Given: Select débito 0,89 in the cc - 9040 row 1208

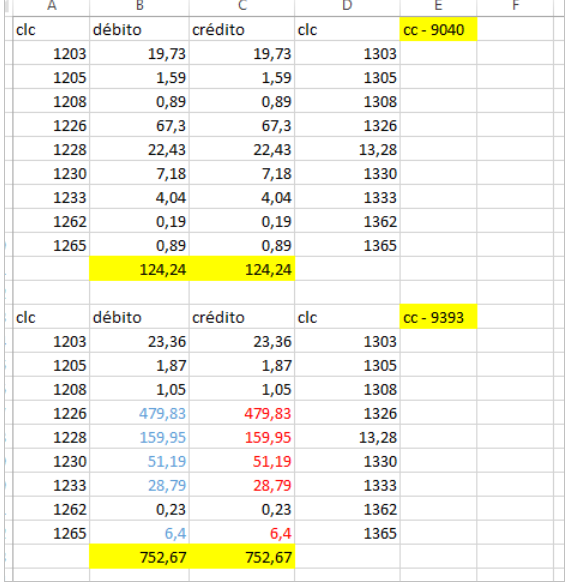Looking at the screenshot, I should pos(139,102).
